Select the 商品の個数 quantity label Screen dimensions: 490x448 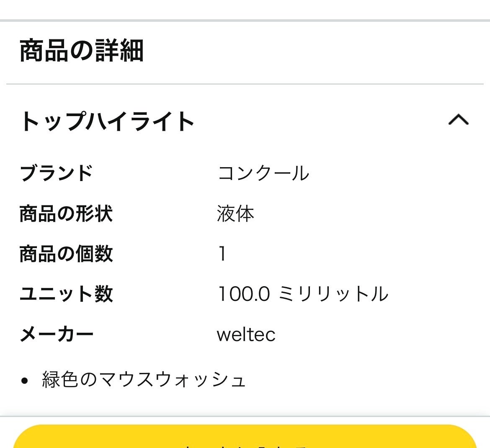click(66, 254)
